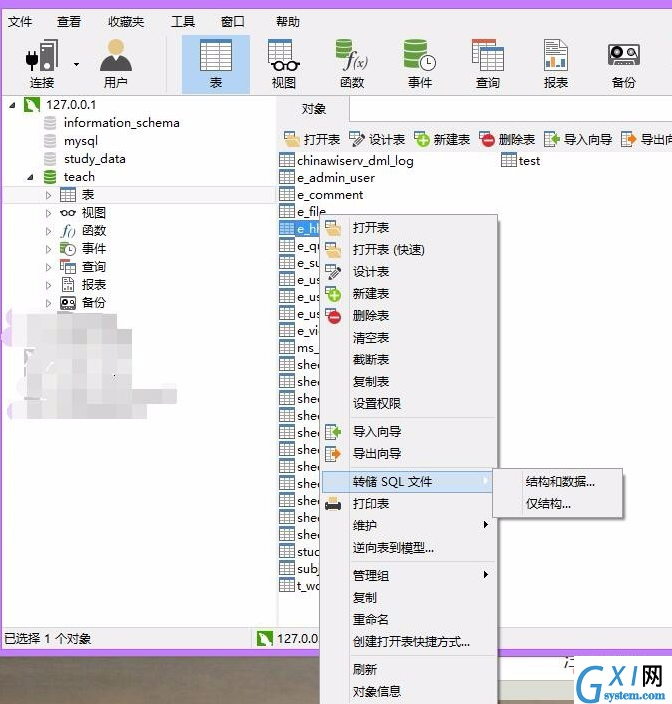Click 删除表 in the object toolbar
Image resolution: width=672 pixels, height=704 pixels.
(507, 140)
